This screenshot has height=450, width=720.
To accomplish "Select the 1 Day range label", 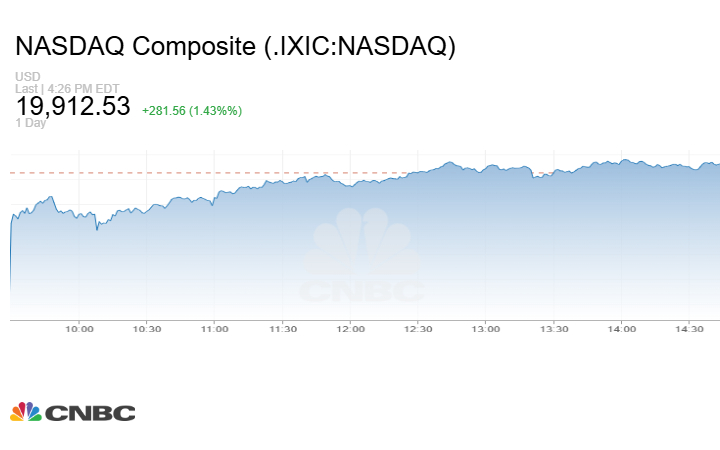I will point(32,123).
